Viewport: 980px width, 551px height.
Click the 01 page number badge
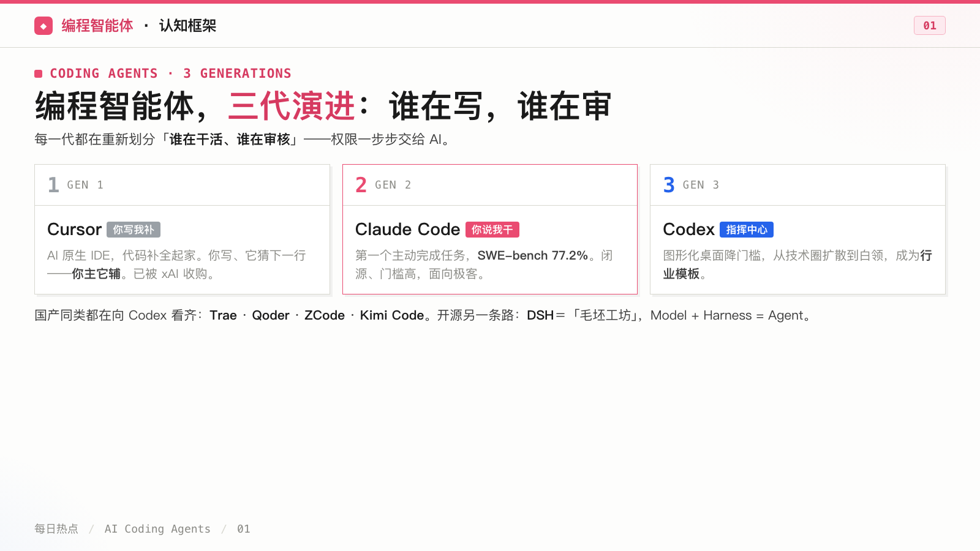[929, 26]
